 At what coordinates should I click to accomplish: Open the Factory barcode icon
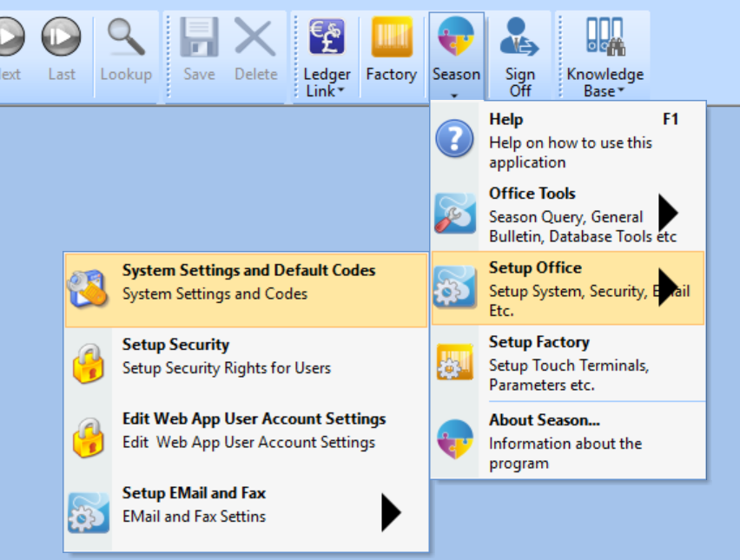pos(392,36)
